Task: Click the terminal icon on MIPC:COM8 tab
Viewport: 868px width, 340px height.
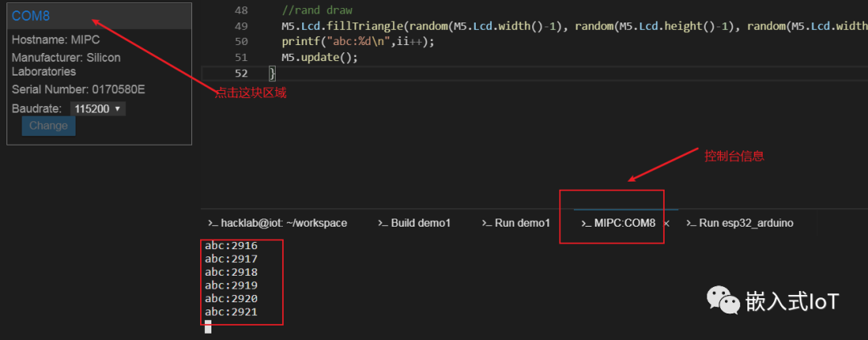Action: pyautogui.click(x=587, y=223)
